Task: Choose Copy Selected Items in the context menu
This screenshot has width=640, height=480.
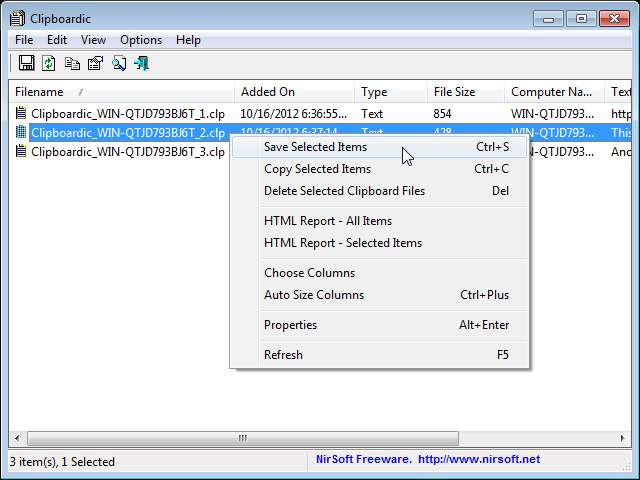Action: point(317,169)
